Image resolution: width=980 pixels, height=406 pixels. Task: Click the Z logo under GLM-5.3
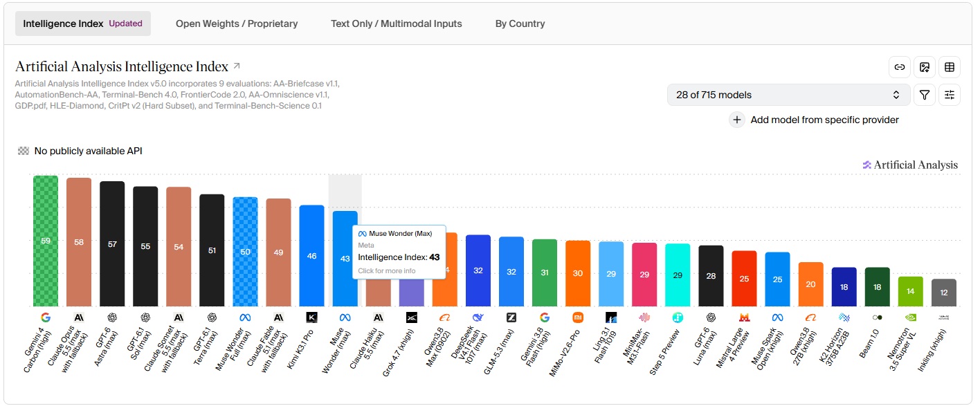[x=511, y=317]
